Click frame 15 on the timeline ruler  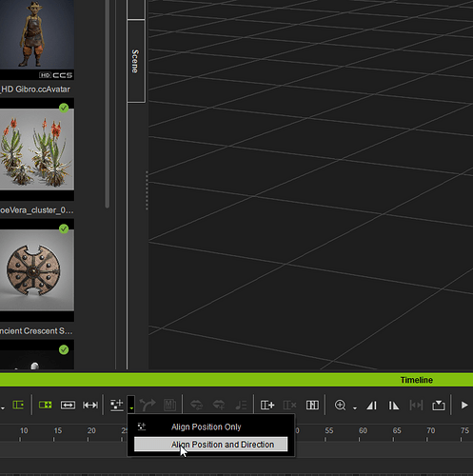(x=57, y=431)
